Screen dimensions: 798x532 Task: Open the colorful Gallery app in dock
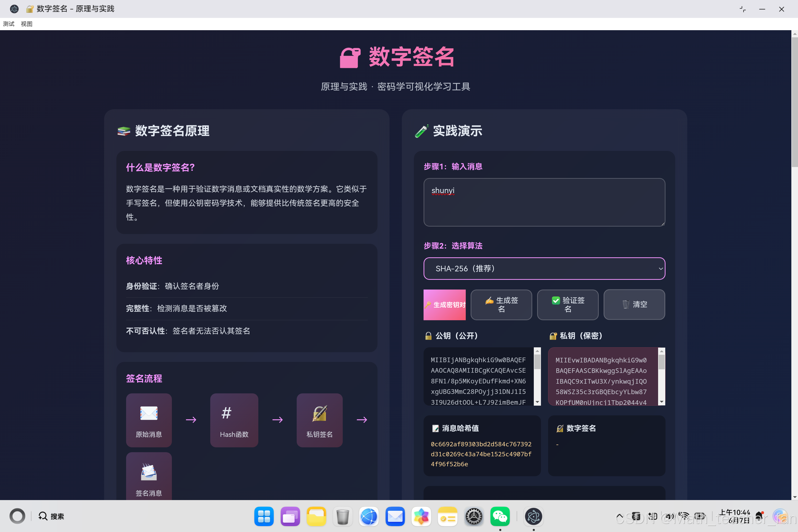[422, 516]
